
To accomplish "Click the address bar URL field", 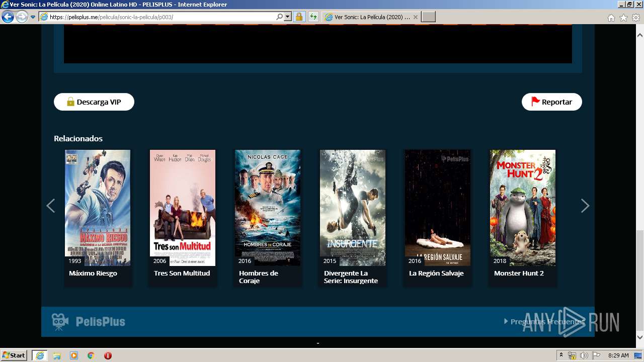I will [157, 17].
